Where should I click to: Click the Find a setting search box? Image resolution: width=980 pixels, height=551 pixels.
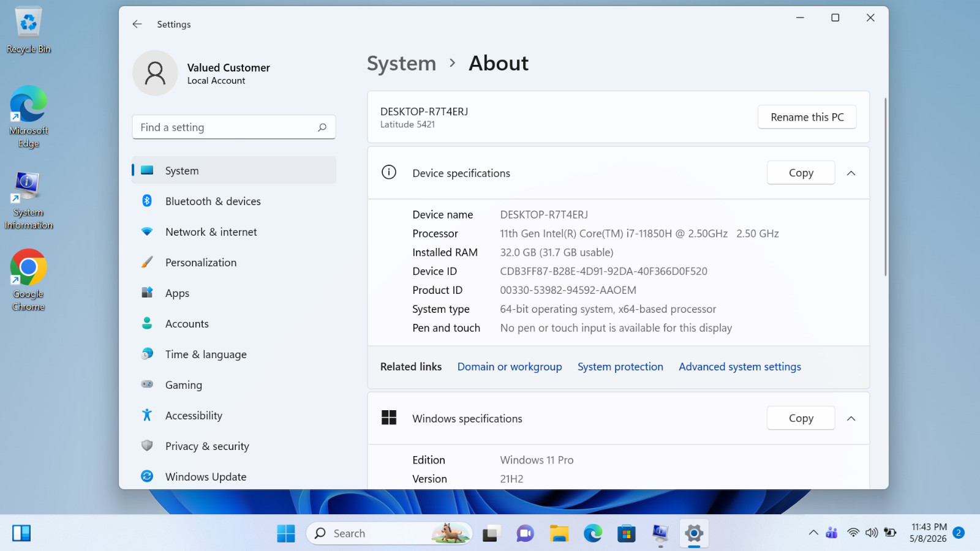pyautogui.click(x=233, y=127)
